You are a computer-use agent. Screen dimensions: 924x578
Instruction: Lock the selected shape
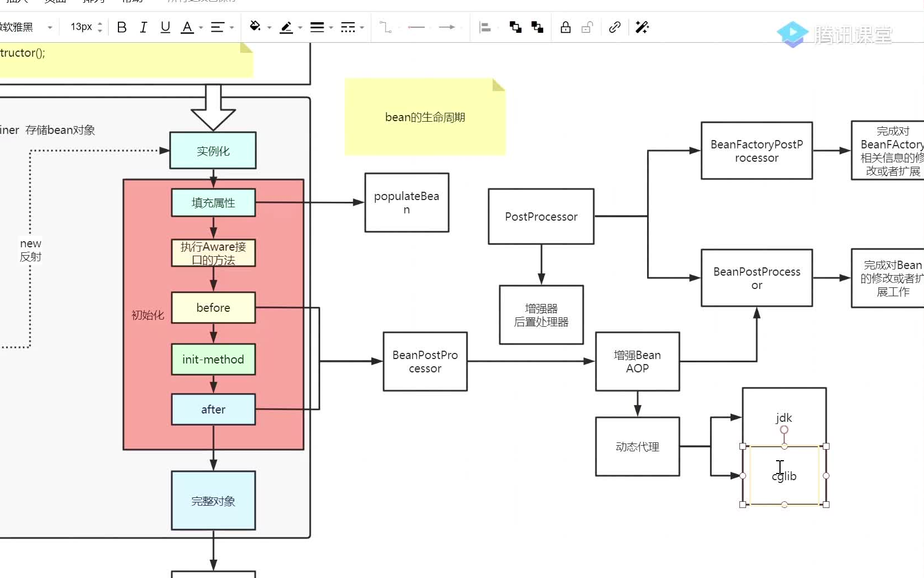pos(565,27)
